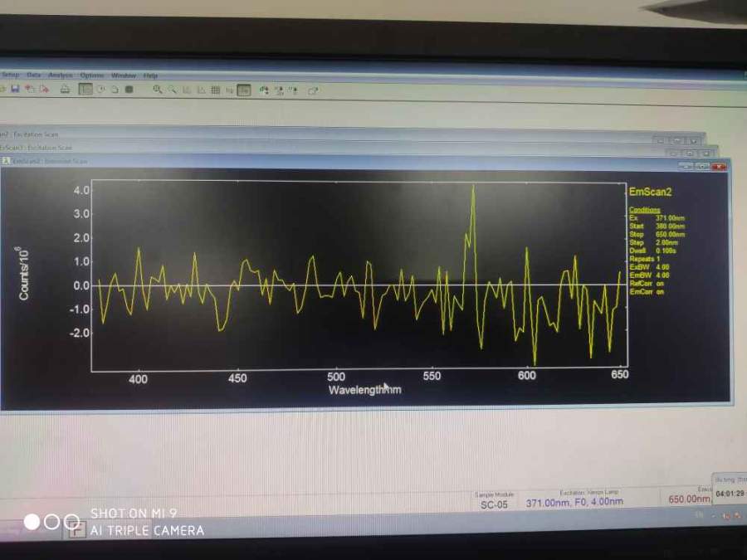Click the Stop 650.00nm condition line

(x=657, y=234)
